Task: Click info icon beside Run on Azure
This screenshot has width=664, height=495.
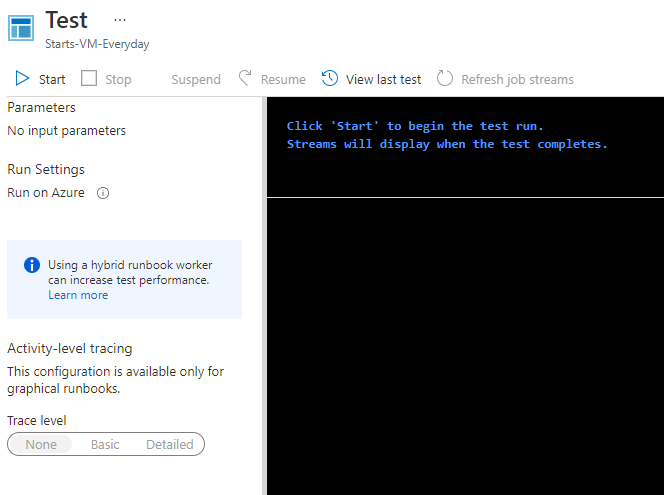Action: (x=102, y=193)
